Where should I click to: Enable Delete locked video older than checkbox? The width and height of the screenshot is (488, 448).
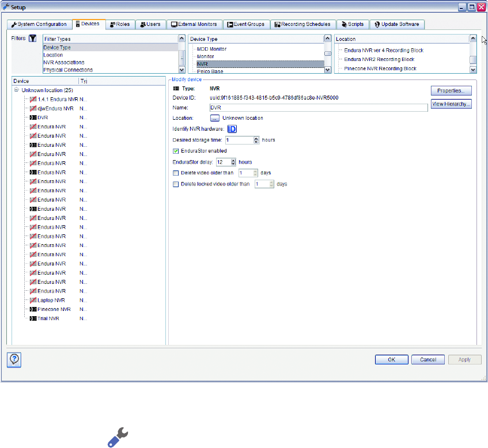[176, 184]
